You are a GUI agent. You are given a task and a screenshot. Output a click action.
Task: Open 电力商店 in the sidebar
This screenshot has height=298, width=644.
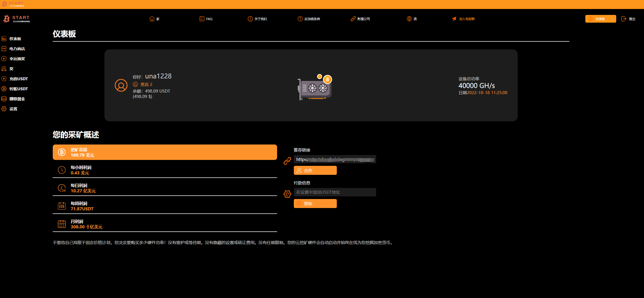click(17, 49)
